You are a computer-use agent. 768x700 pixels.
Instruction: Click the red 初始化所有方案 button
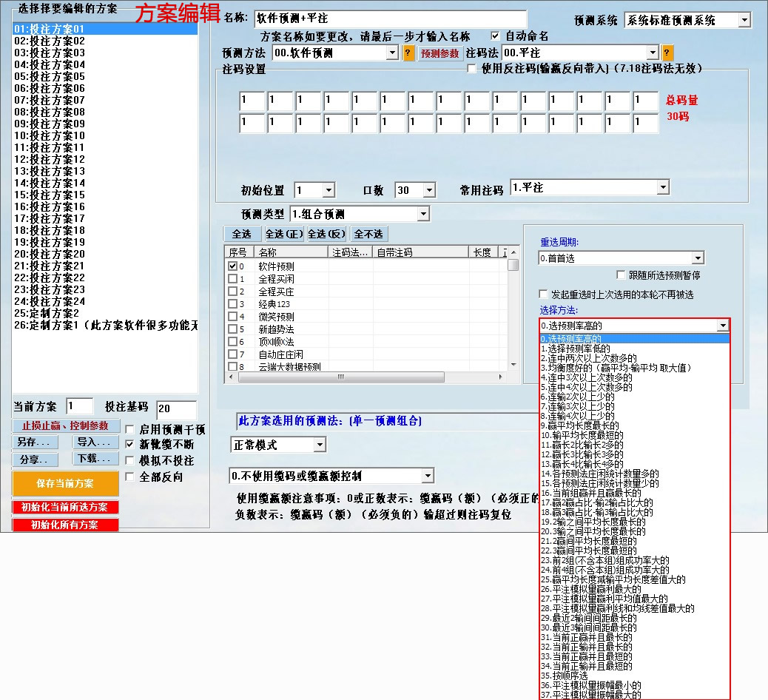coord(65,525)
